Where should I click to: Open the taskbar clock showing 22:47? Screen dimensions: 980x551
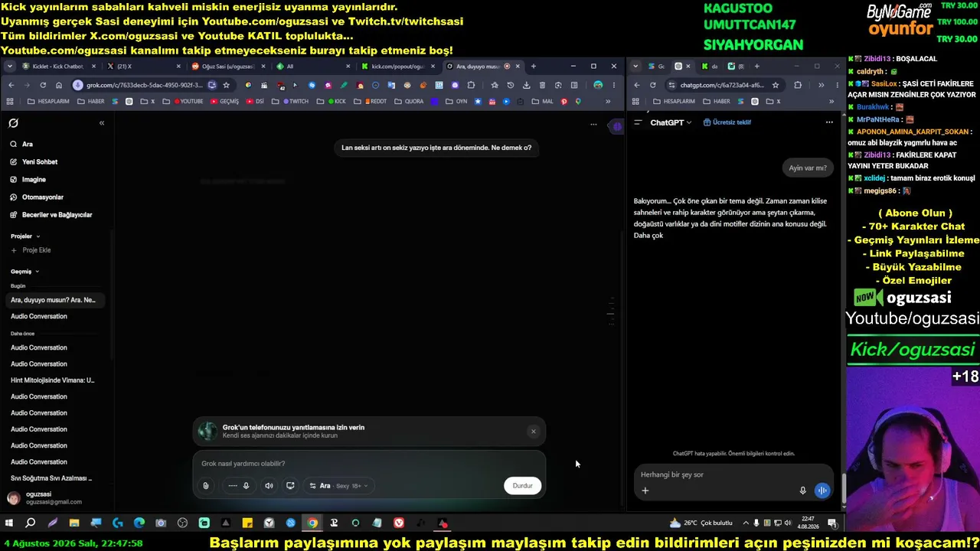coord(808,523)
